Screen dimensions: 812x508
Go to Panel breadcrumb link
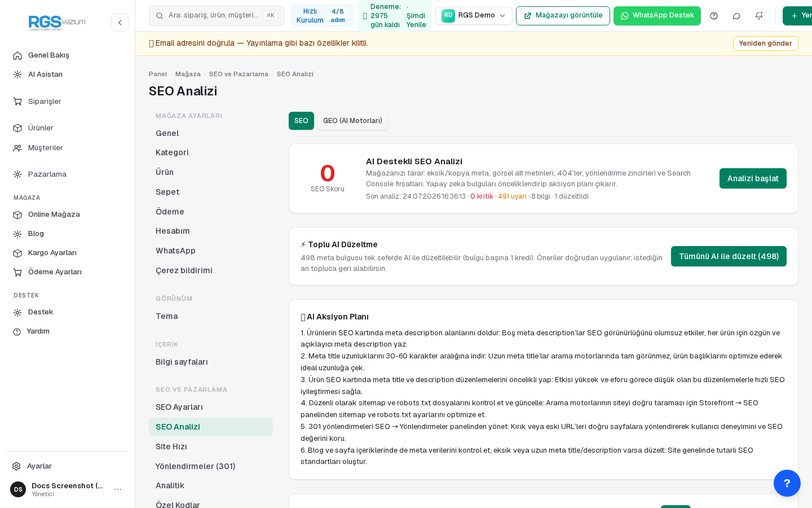(158, 74)
